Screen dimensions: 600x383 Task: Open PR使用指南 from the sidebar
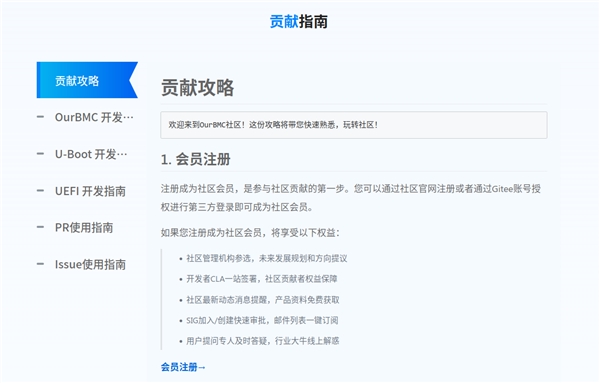click(84, 228)
